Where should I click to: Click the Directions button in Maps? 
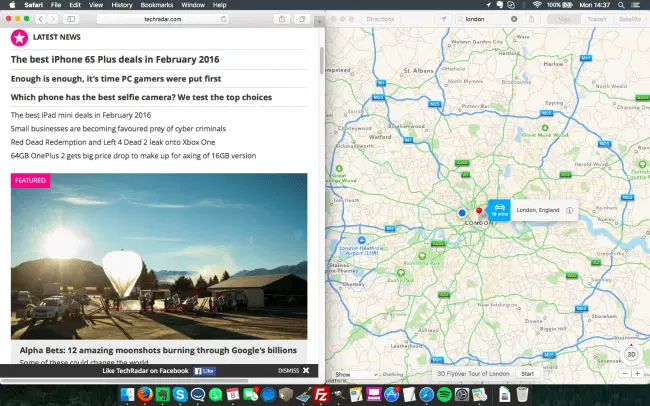coord(380,19)
